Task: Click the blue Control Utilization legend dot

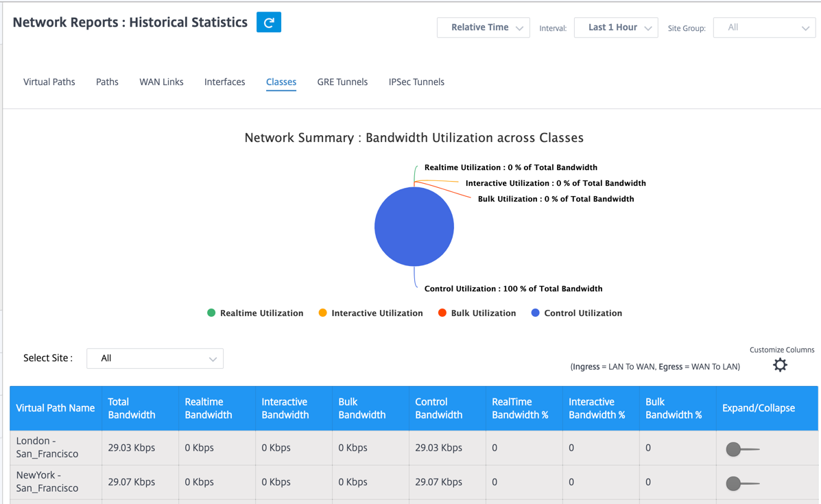Action: point(535,313)
